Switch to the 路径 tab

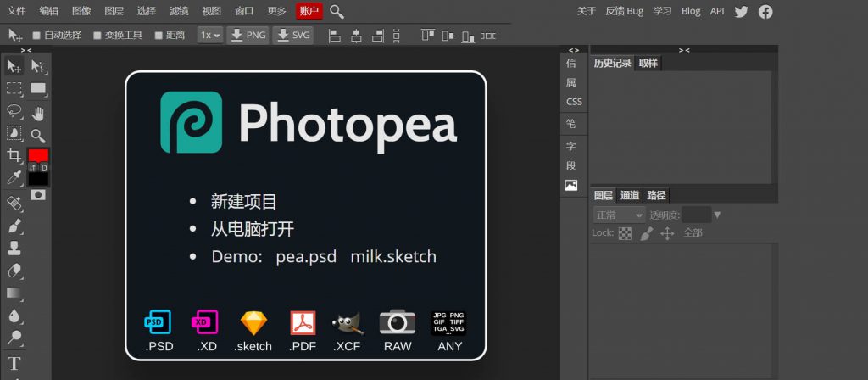656,195
